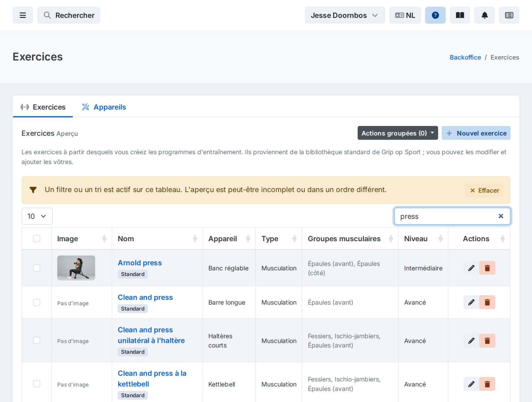Screen dimensions: 532x402
Task: Open Clean and press à la kettlebell link
Action: click(x=152, y=379)
